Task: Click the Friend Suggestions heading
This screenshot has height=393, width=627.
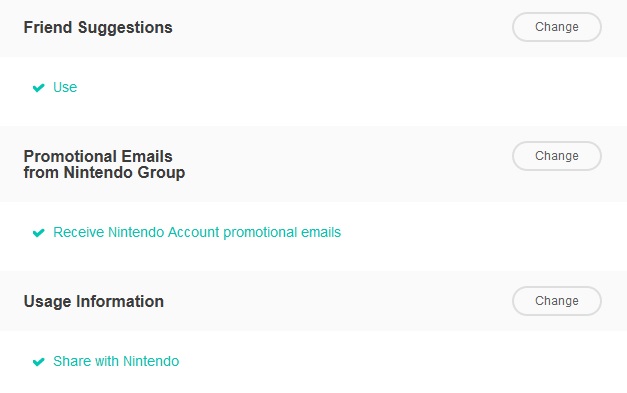Action: (x=98, y=28)
